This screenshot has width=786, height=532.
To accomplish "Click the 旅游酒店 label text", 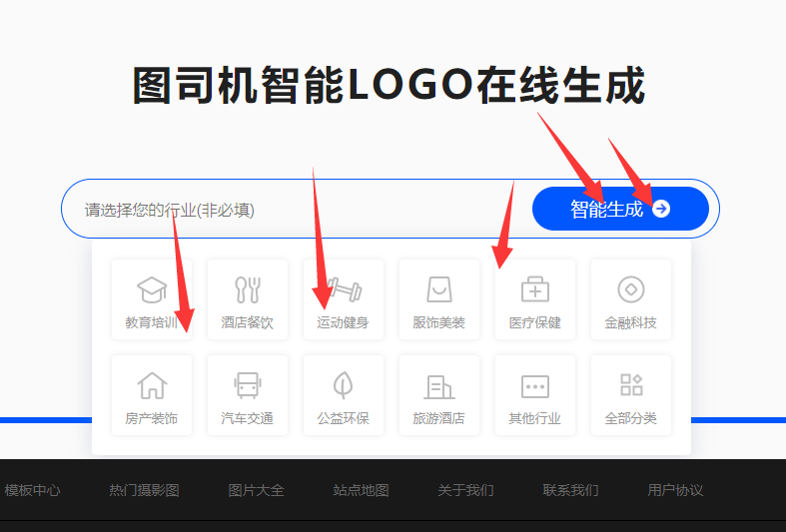I will pyautogui.click(x=438, y=418).
